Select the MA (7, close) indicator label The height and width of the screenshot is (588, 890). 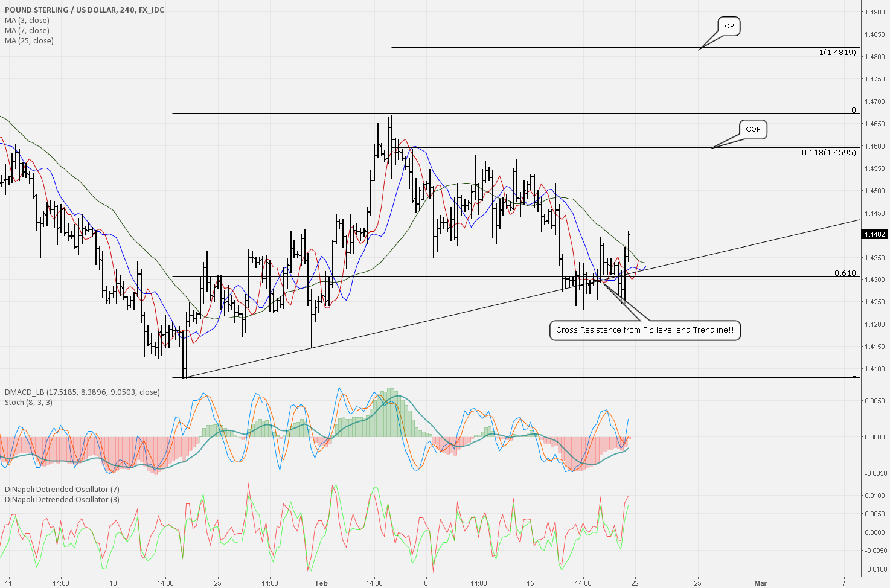(27, 31)
